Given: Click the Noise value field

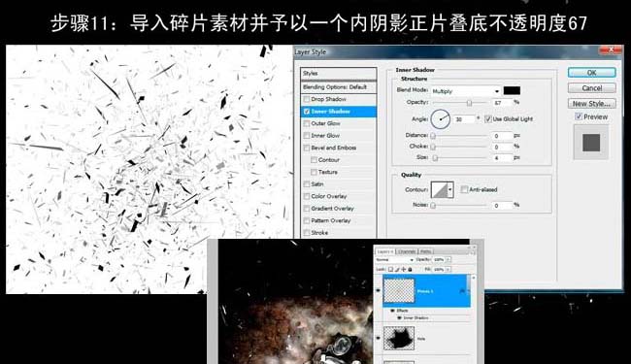Looking at the screenshot, I should (502, 206).
